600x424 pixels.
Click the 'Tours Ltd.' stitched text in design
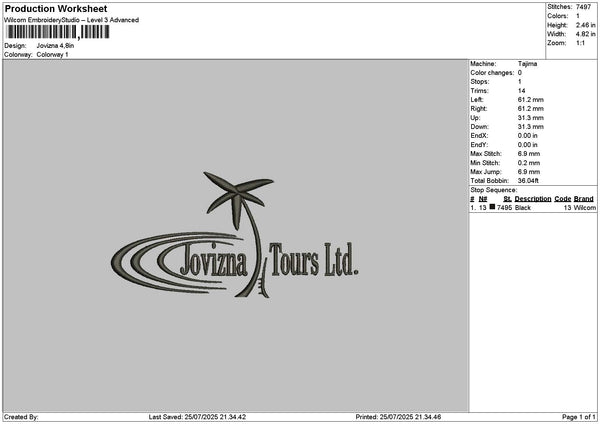(x=314, y=259)
